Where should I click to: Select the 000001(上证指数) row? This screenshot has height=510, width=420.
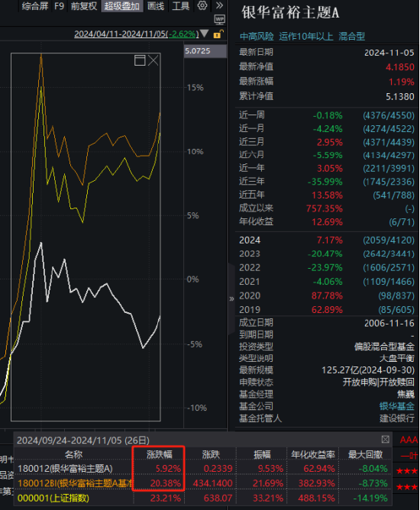coord(202,498)
